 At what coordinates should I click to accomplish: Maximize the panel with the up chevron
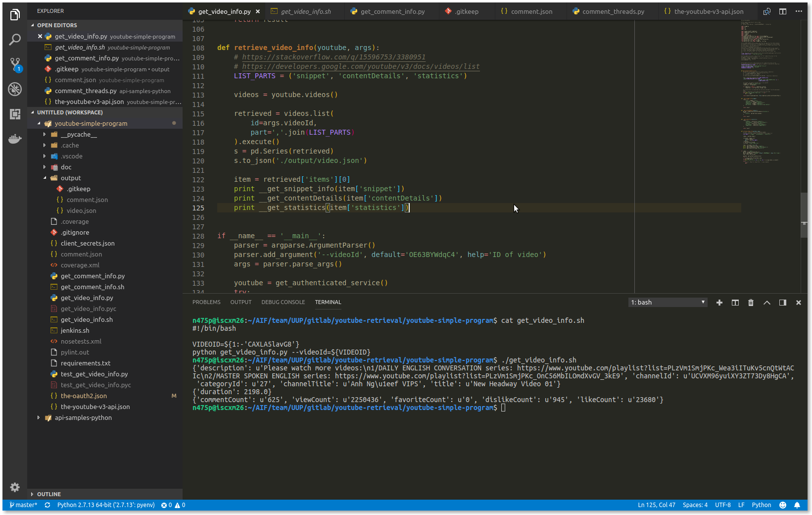point(767,303)
